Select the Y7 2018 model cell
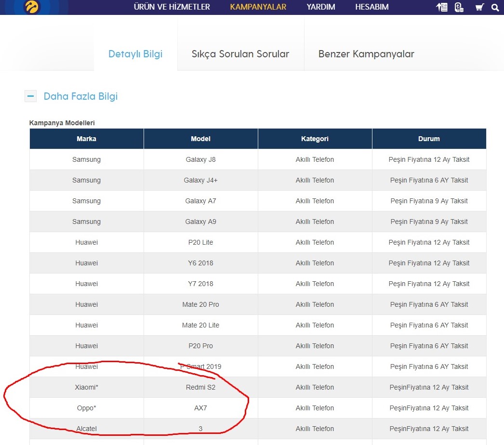The image size is (504, 445). [200, 284]
